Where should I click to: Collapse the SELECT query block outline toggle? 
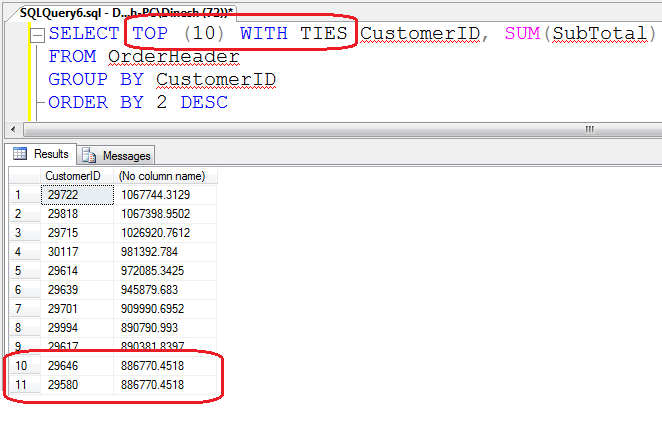(37, 35)
